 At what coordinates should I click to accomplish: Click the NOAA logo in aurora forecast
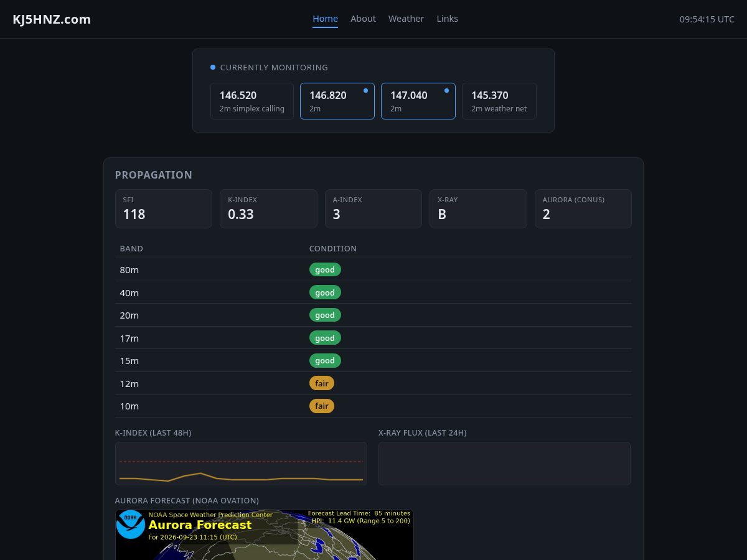click(x=131, y=525)
